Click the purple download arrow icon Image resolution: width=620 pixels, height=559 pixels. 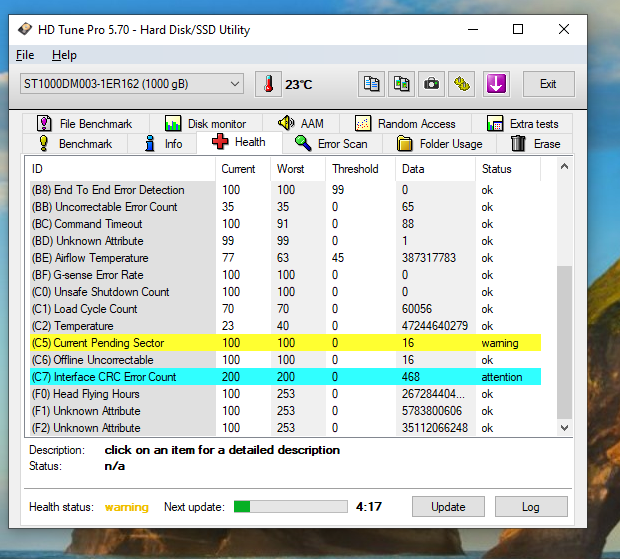point(496,84)
